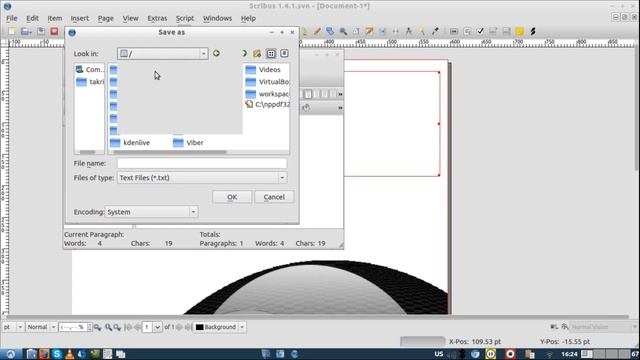This screenshot has width=640, height=360.
Task: Open VLC media player from the taskbar
Action: 70,354
